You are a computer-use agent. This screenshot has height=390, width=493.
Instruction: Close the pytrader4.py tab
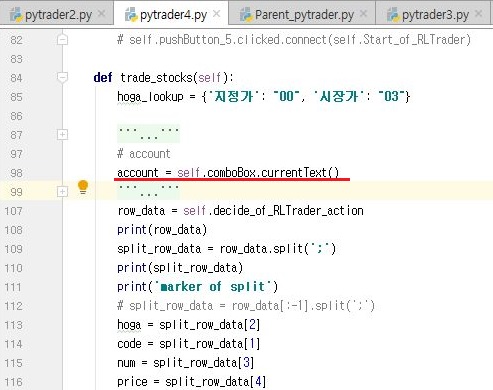(x=217, y=14)
